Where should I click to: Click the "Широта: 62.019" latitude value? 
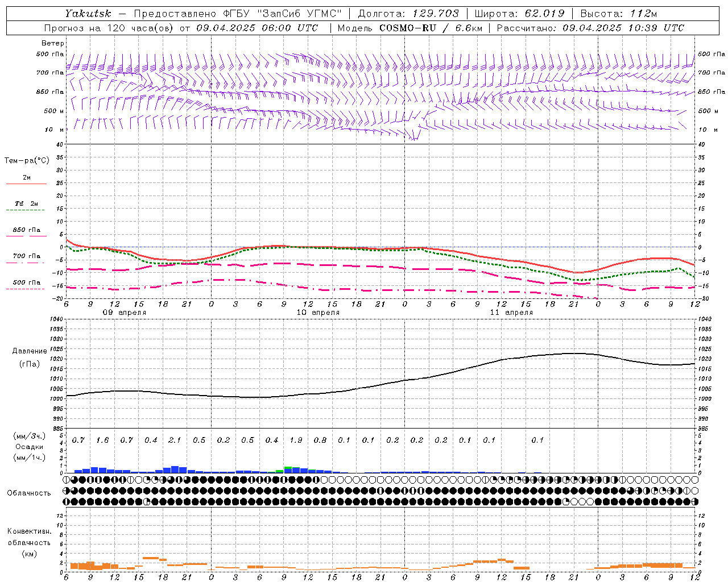[x=519, y=14]
